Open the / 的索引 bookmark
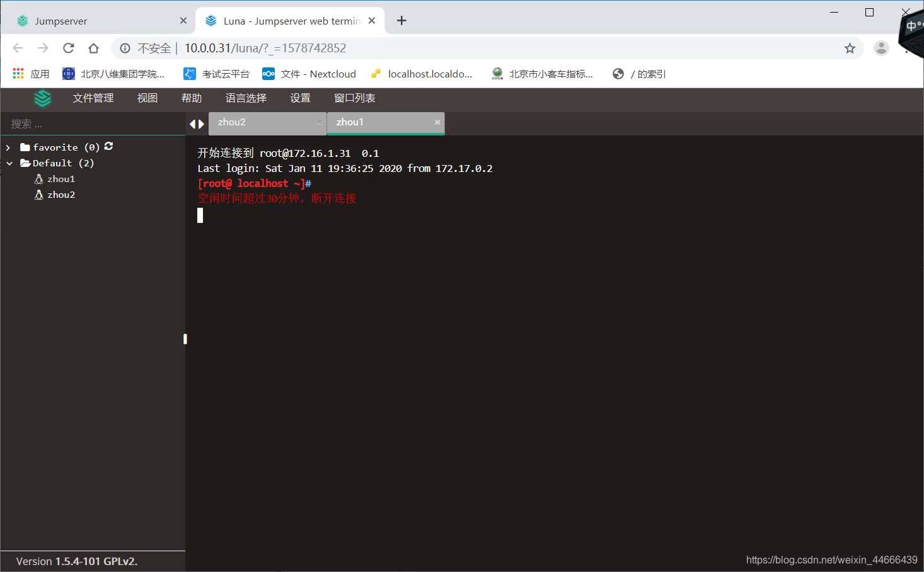924x572 pixels. click(639, 74)
